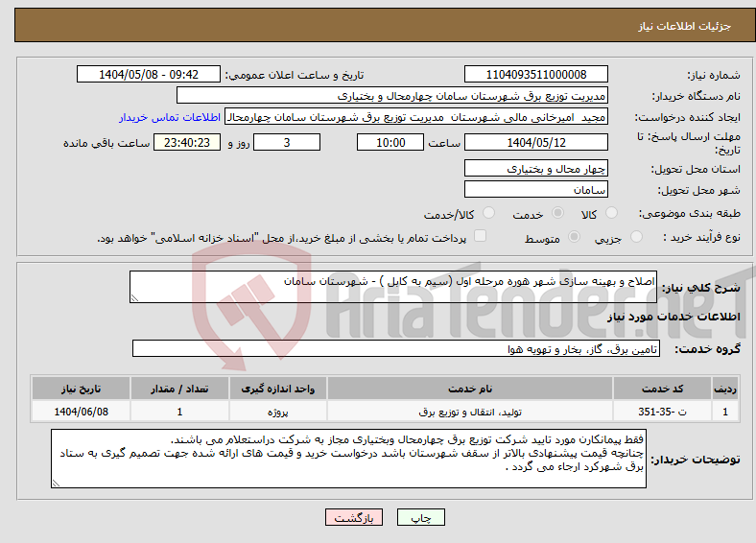Click the اطلاعات خدمات مورد نیاز section heading
This screenshot has height=543, width=756.
(673, 317)
